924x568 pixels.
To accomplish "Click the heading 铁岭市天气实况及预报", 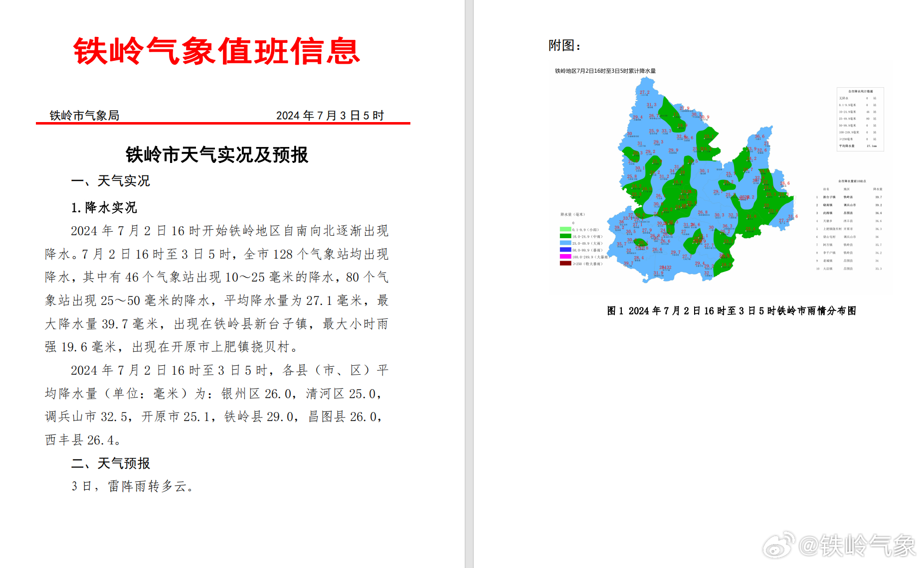I will click(x=217, y=155).
